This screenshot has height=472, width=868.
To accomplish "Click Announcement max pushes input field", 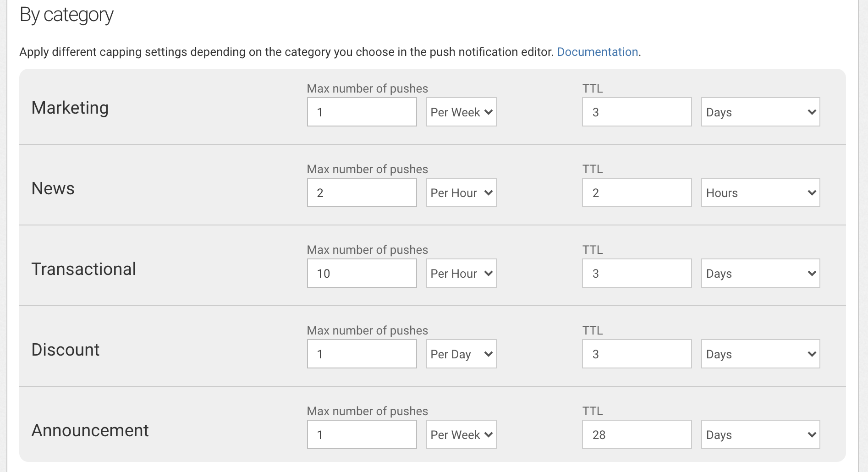I will (362, 434).
